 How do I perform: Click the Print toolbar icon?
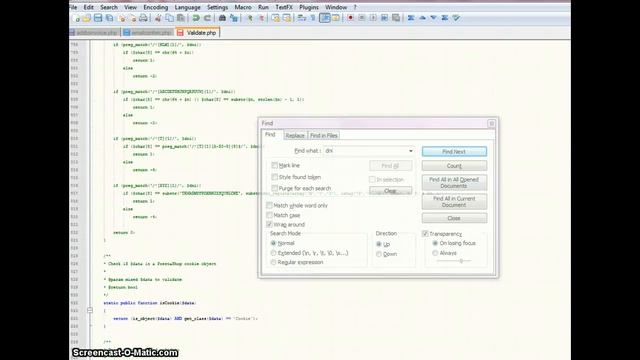[x=143, y=18]
